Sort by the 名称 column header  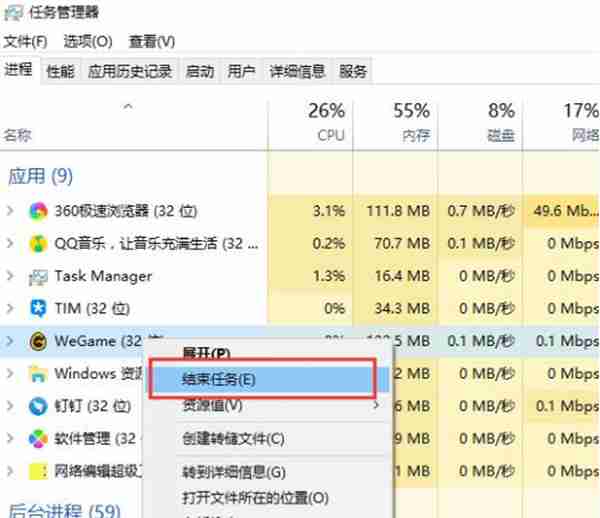tap(17, 135)
